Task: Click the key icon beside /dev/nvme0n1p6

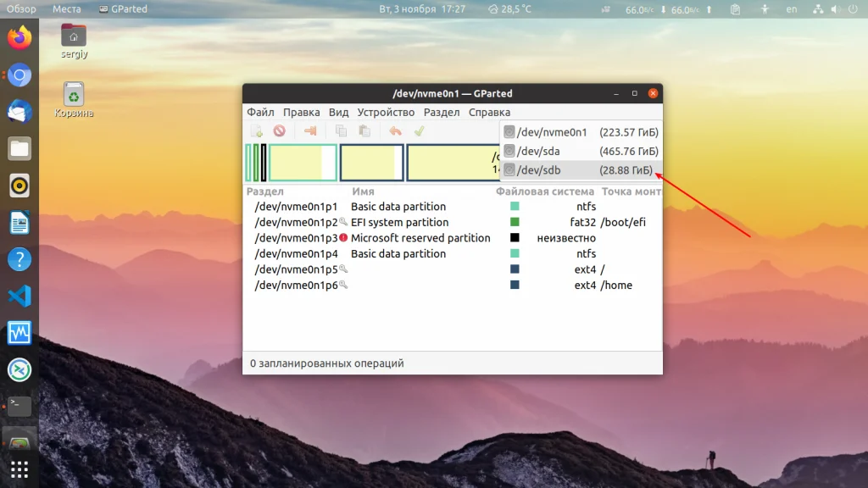Action: coord(343,285)
